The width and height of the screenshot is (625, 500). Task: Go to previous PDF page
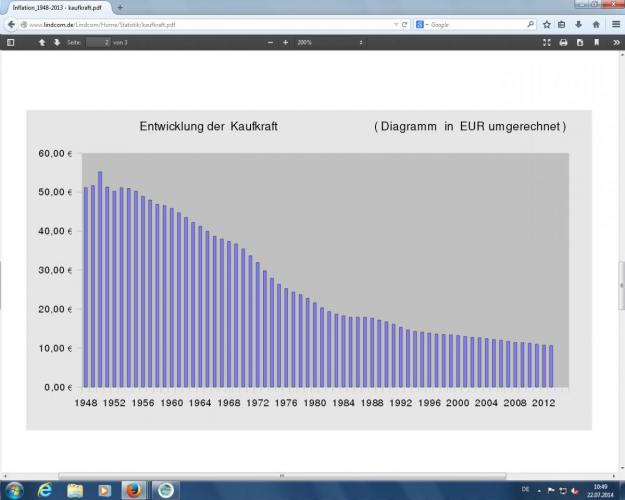[42, 43]
